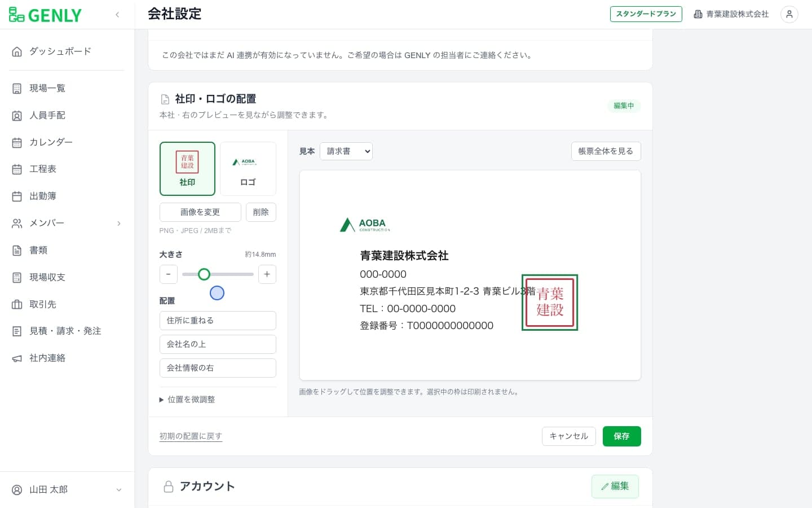Image resolution: width=812 pixels, height=508 pixels.
Task: Open the カレンダー calendar icon
Action: [x=17, y=142]
